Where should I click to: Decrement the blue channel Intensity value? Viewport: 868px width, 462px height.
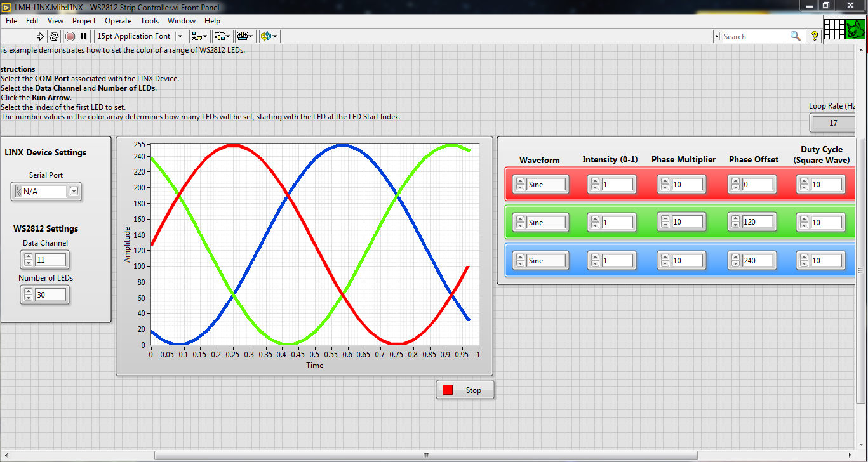click(595, 263)
